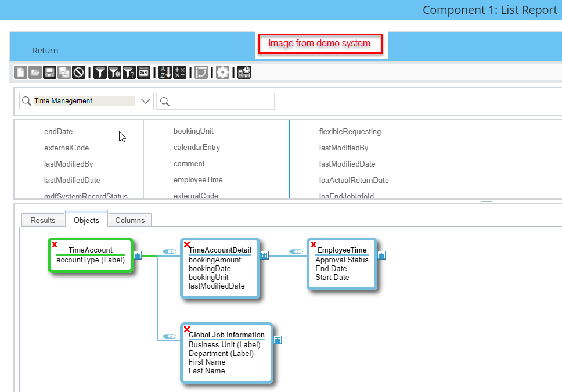The height and width of the screenshot is (392, 562).
Task: Click the Save As multi-disk icon
Action: coord(64,73)
